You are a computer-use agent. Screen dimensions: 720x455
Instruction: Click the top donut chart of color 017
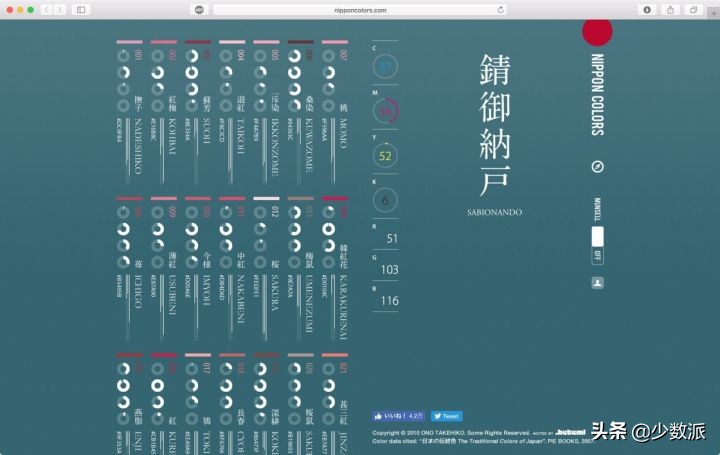(192, 369)
